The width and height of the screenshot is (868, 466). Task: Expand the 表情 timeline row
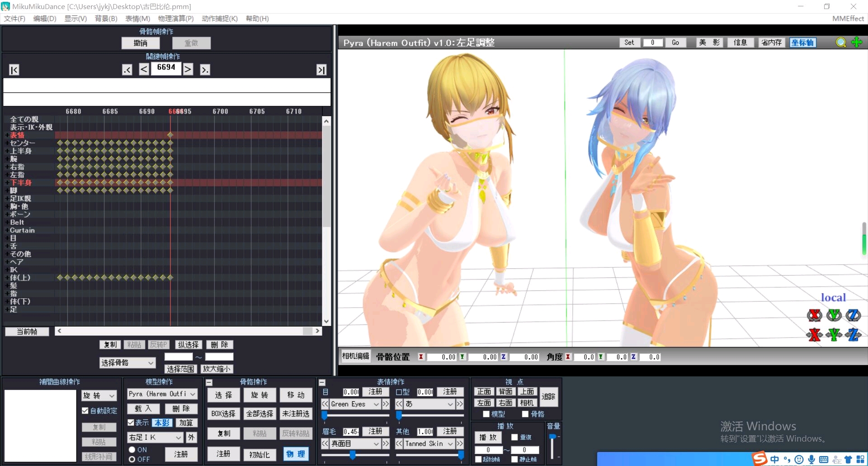pyautogui.click(x=7, y=135)
